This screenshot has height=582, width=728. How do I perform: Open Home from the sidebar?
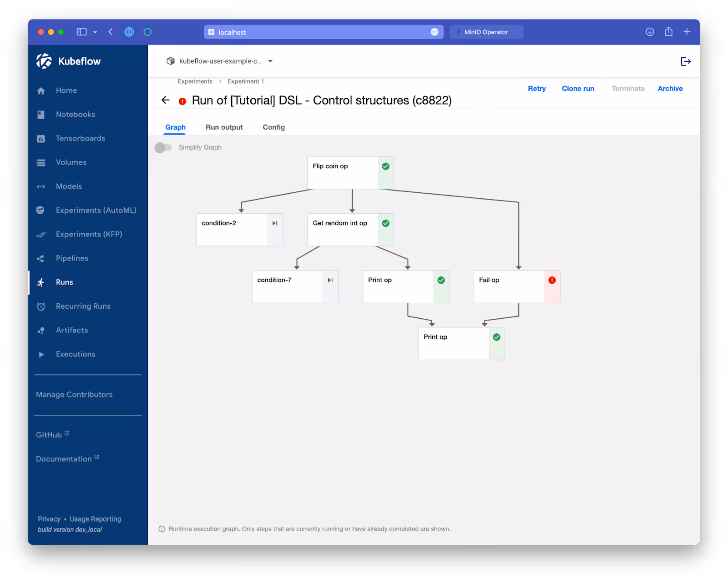pyautogui.click(x=66, y=90)
